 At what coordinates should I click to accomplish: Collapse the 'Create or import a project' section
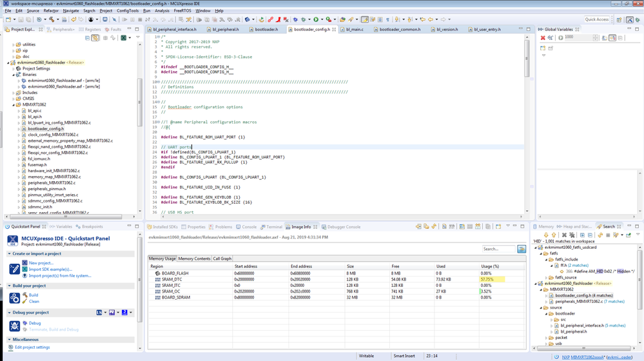[x=10, y=254]
